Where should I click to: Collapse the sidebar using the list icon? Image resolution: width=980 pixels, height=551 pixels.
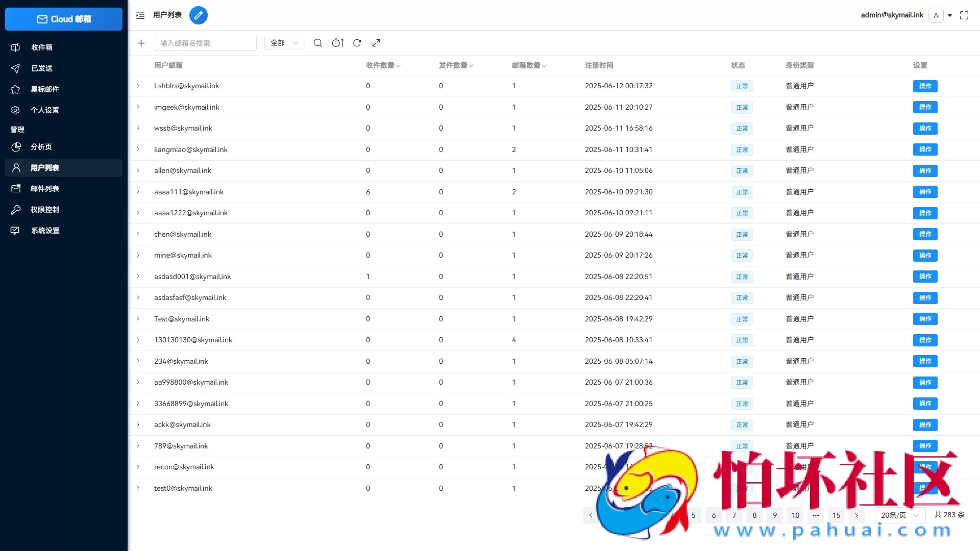pos(139,15)
